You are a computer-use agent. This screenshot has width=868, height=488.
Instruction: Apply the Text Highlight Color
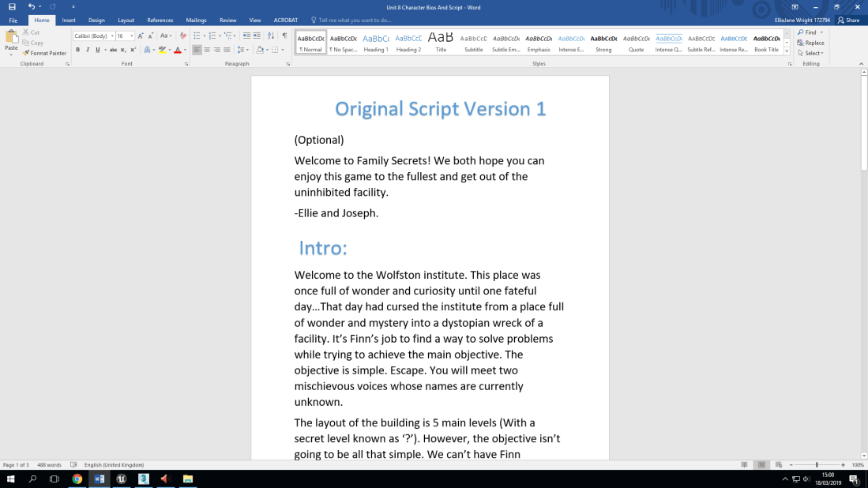coord(162,49)
